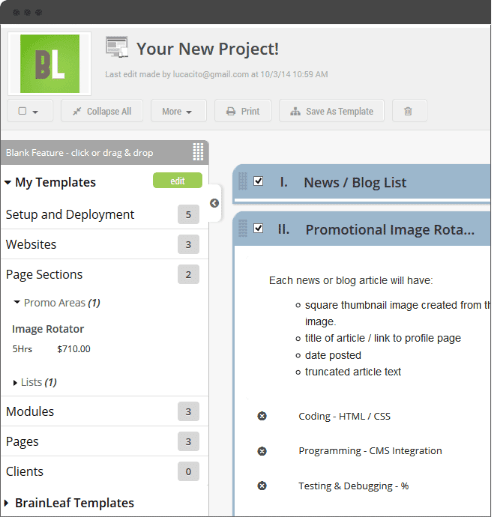Collapse the My Templates section
Viewport: 492px width, 517px height.
(x=51, y=182)
